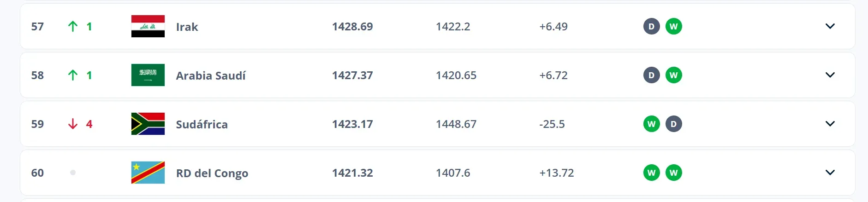Viewport: 868px width, 202px height.
Task: Expand the Arabia Saudí row chevron
Action: click(830, 75)
